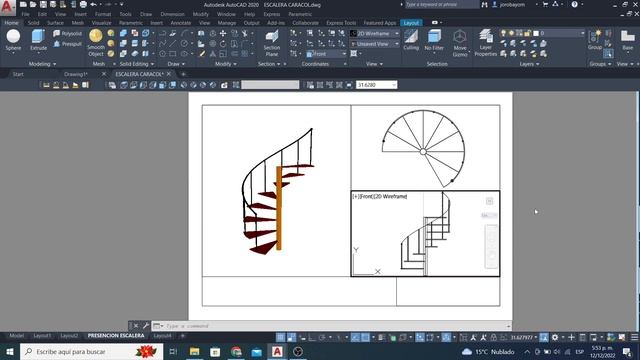Screen dimensions: 640x360
Task: Click the OBS Studio icon in taskbar
Action: click(x=298, y=351)
